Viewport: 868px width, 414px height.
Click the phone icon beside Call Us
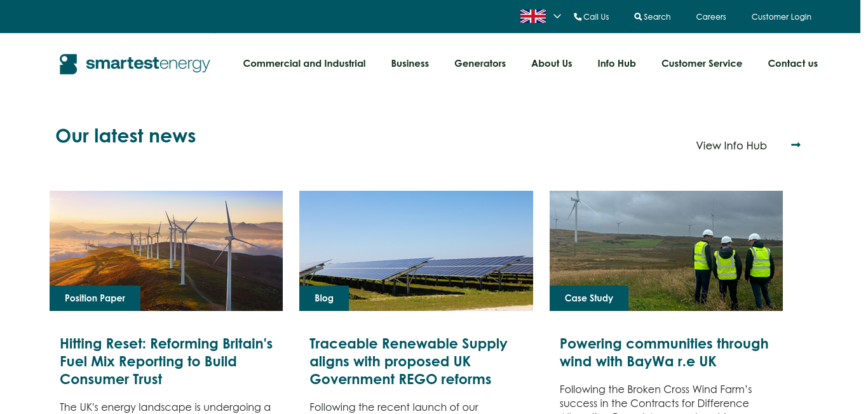tap(578, 17)
